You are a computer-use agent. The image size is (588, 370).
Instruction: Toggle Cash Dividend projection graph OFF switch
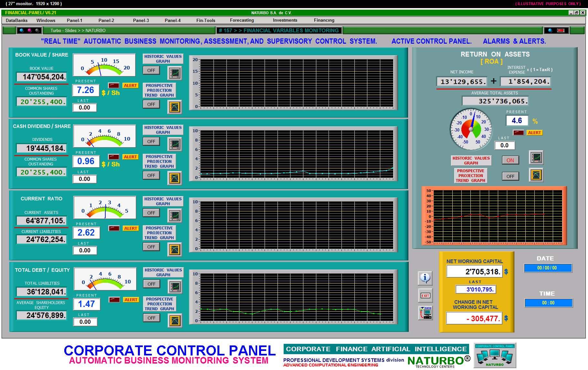click(x=151, y=175)
